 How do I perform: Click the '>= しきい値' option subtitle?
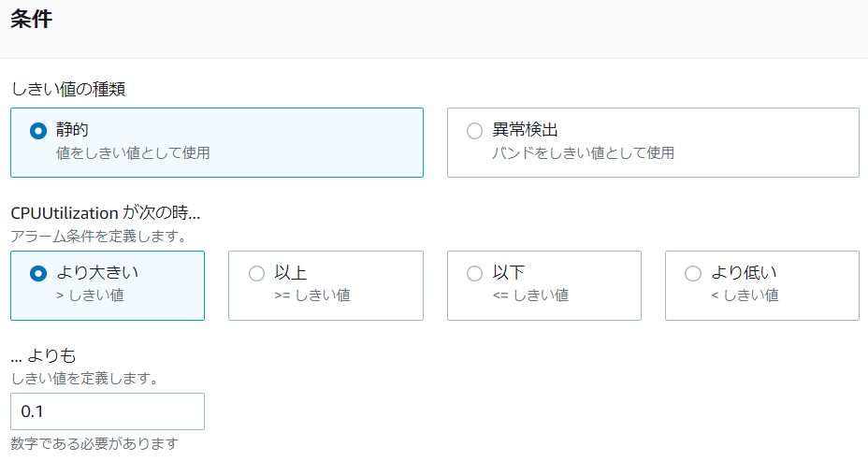pyautogui.click(x=312, y=295)
